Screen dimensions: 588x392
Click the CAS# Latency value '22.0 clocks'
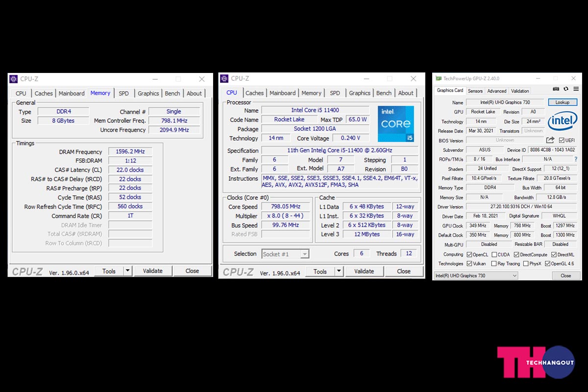tap(130, 170)
